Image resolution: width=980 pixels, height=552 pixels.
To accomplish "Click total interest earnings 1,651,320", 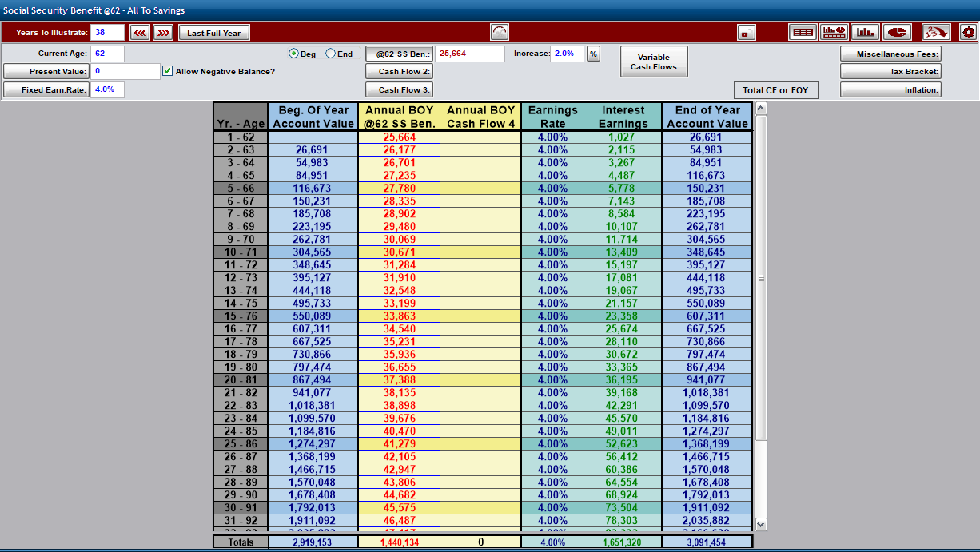I will click(623, 542).
